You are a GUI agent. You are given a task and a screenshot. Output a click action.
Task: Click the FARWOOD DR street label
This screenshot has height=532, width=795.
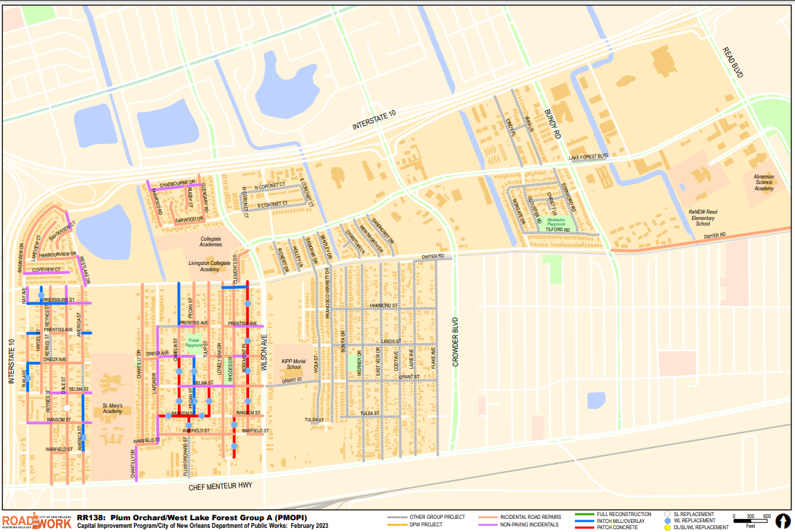point(189,220)
